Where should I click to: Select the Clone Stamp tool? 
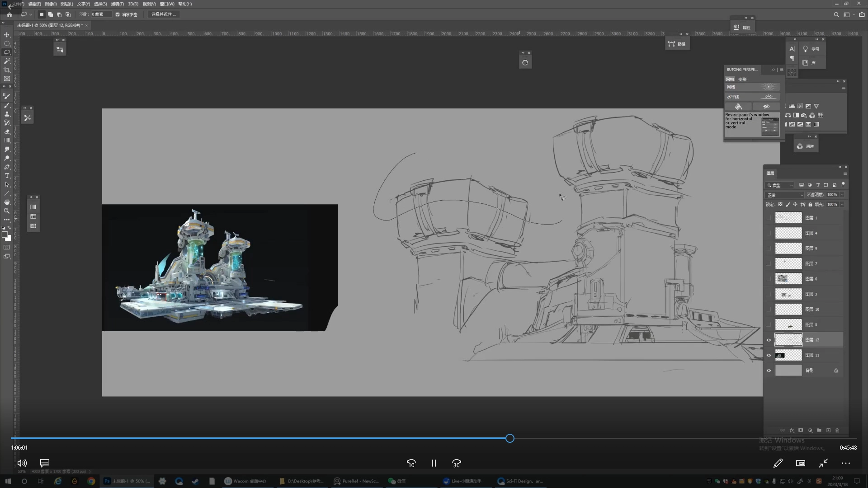point(7,114)
